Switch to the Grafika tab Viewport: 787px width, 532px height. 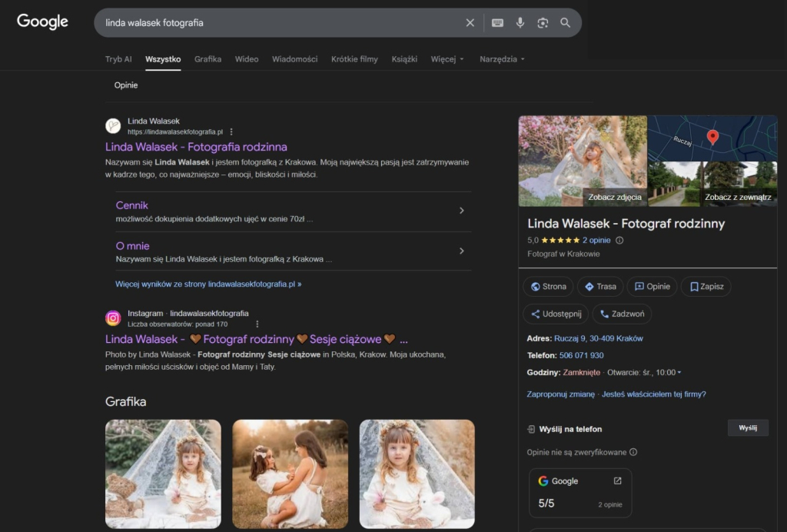[208, 59]
